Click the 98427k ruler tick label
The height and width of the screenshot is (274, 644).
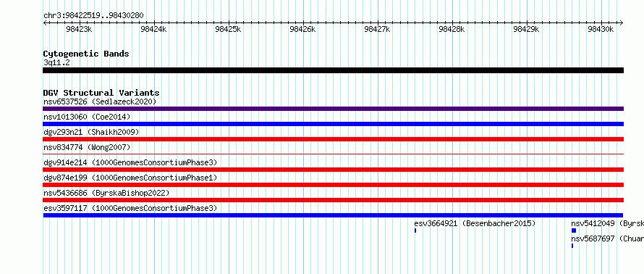(378, 29)
